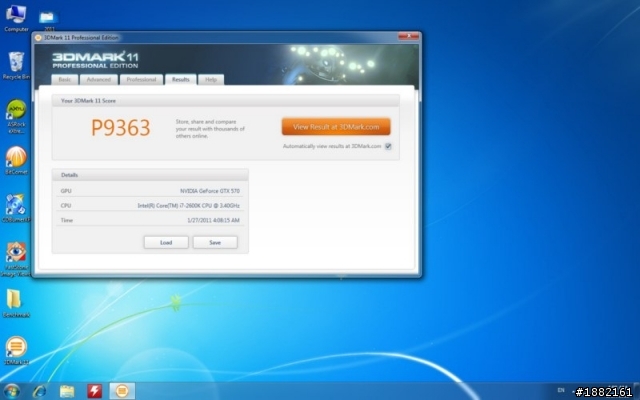Launch Internet Explorer from taskbar
640x400 pixels.
point(40,391)
